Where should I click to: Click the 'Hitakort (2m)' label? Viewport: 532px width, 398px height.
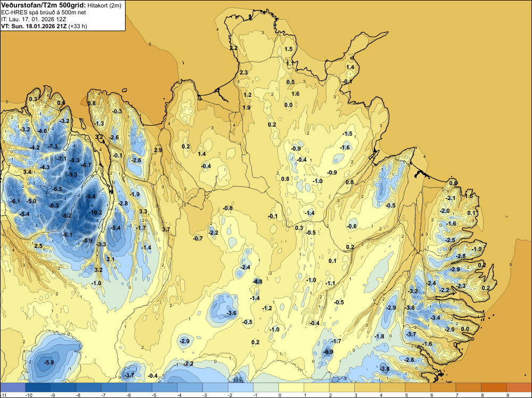coord(104,5)
